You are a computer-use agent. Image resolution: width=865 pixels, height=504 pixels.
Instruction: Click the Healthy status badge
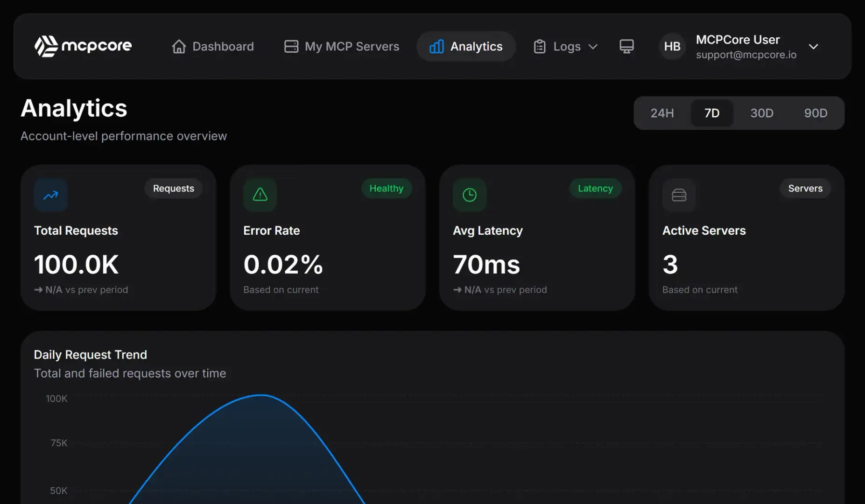tap(386, 189)
